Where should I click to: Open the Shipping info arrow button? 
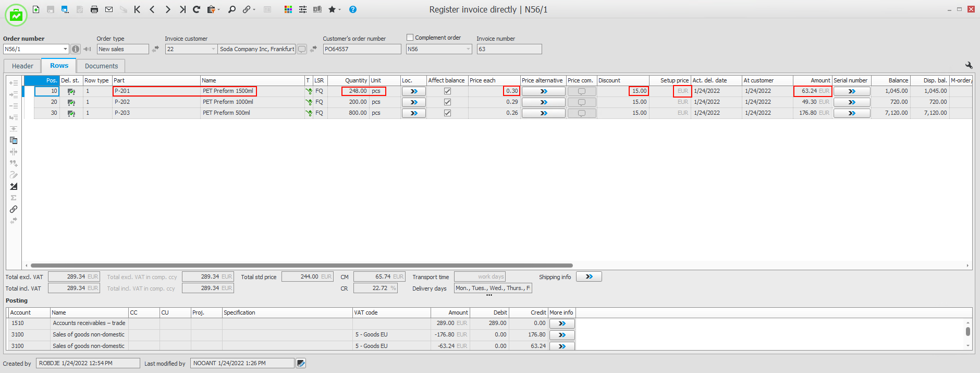pos(589,276)
